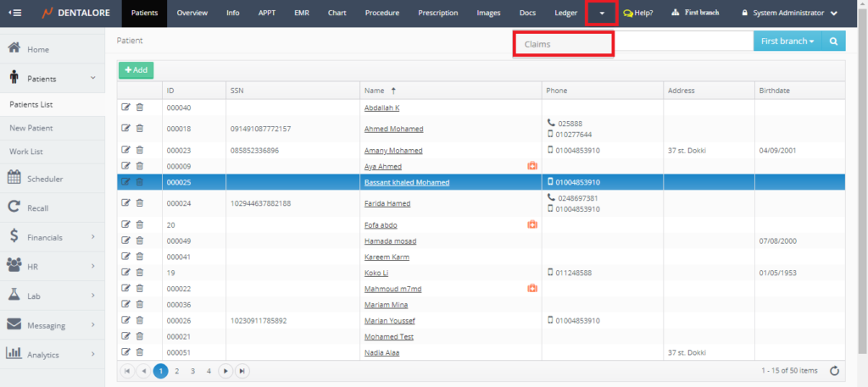The image size is (868, 387).
Task: Open the more tabs caret dropdown
Action: (x=601, y=14)
